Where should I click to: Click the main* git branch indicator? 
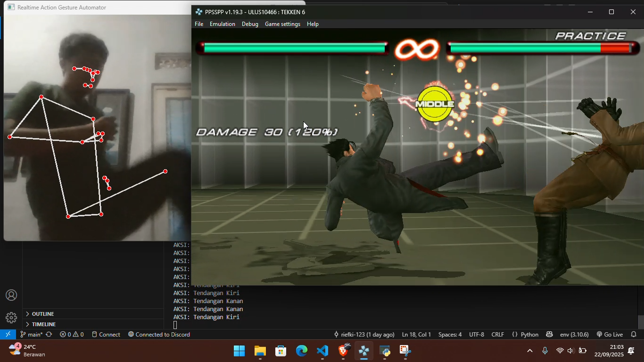tap(32, 335)
